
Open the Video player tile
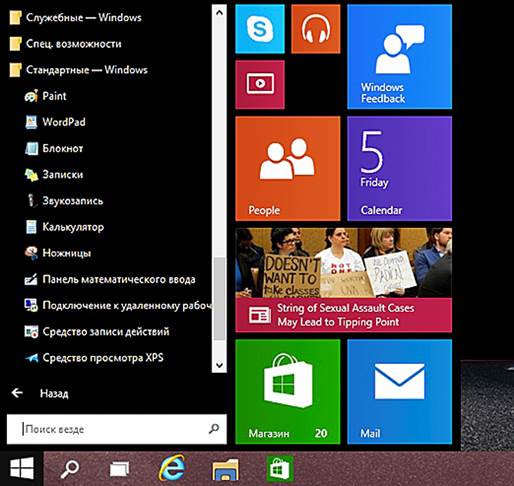[x=260, y=85]
